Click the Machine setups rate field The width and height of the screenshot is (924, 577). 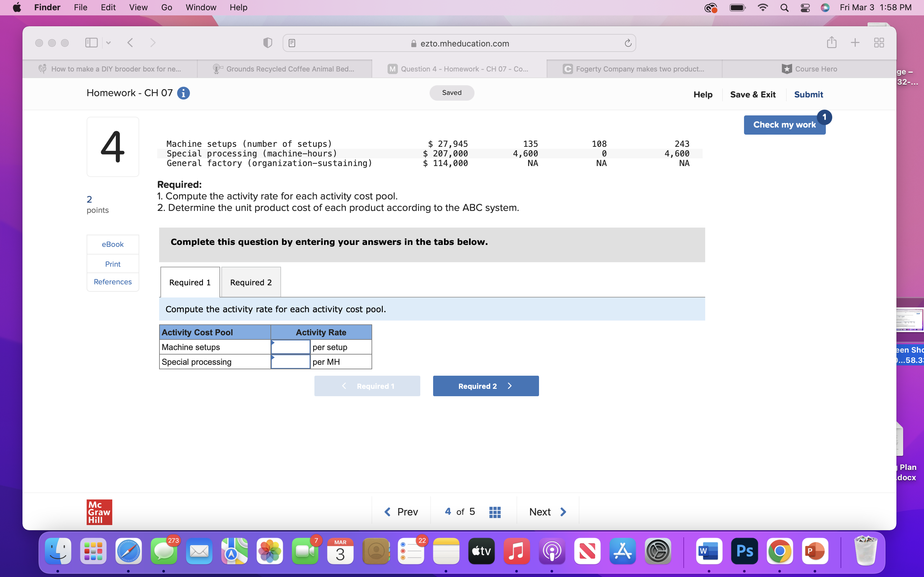pyautogui.click(x=291, y=347)
